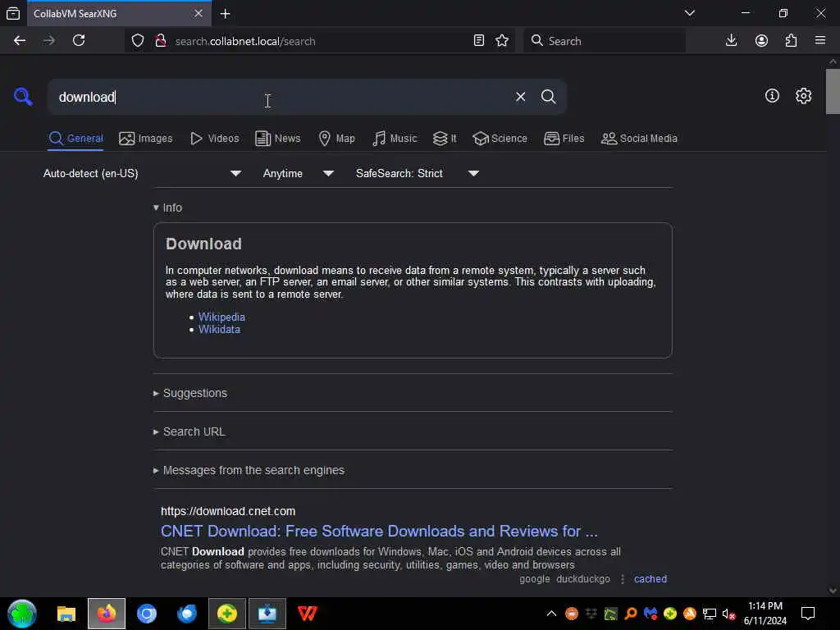This screenshot has height=630, width=840.
Task: Switch to the Music category tab
Action: (395, 139)
